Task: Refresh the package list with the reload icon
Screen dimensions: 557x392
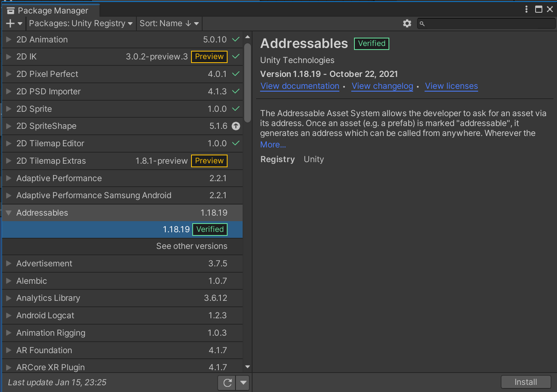Action: pos(226,382)
